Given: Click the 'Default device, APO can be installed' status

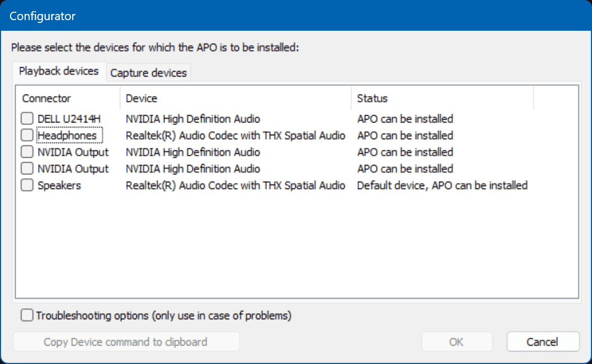Looking at the screenshot, I should (x=442, y=186).
